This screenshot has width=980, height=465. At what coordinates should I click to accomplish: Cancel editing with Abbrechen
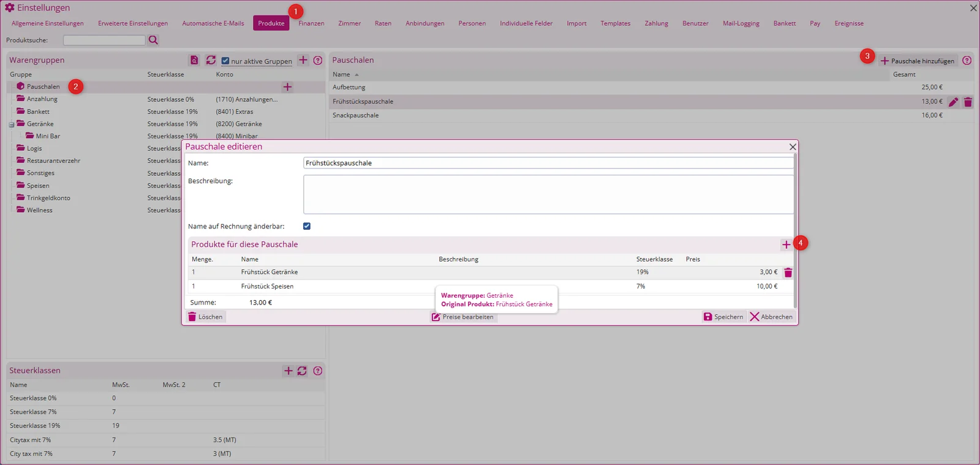click(771, 317)
